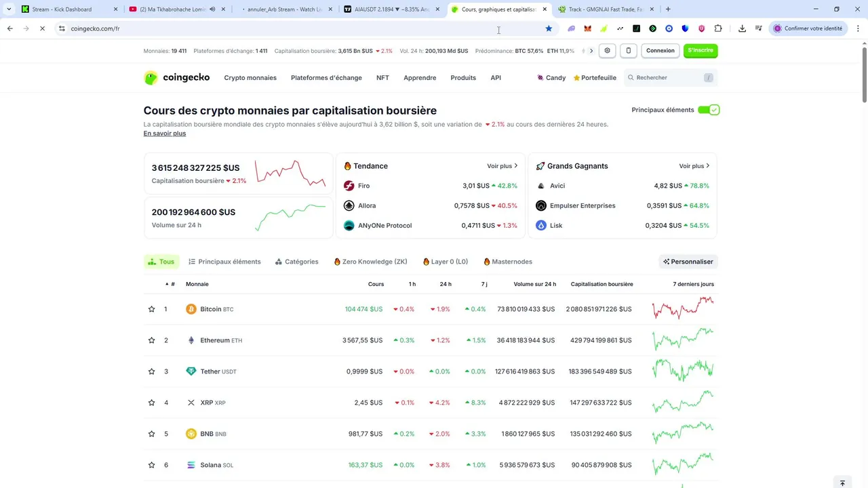This screenshot has width=868, height=488.
Task: Star Solana as a favorite
Action: (x=151, y=465)
